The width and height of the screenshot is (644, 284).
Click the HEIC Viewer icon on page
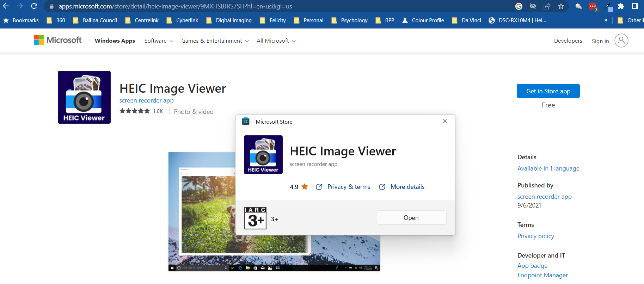84,97
